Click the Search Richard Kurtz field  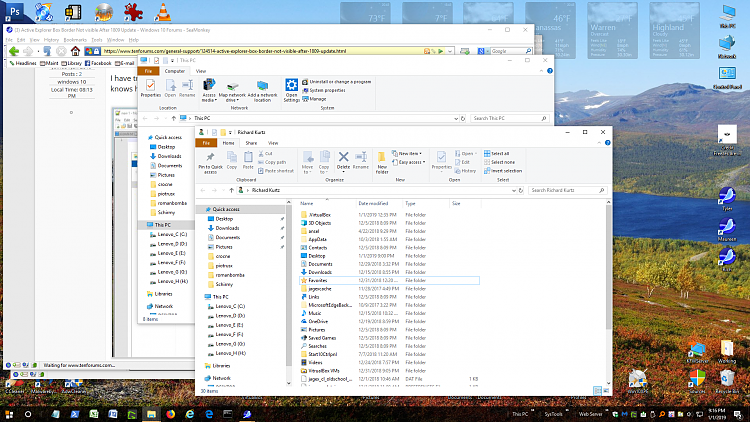click(567, 190)
